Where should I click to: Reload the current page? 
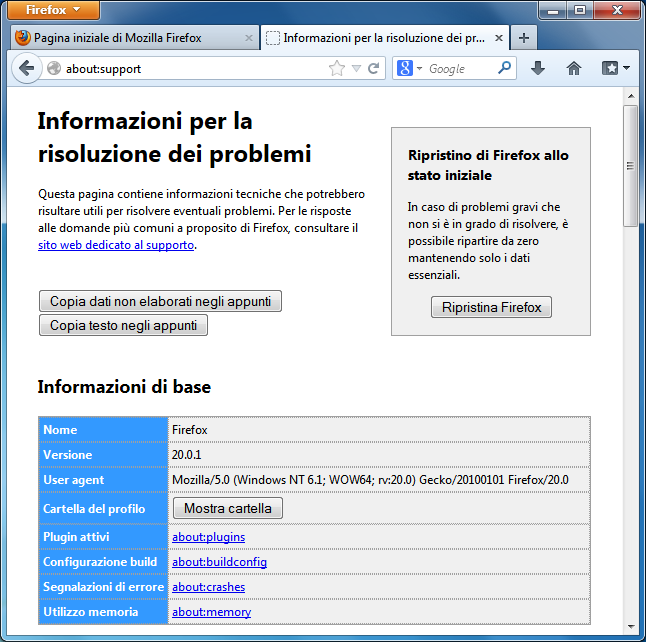point(374,69)
